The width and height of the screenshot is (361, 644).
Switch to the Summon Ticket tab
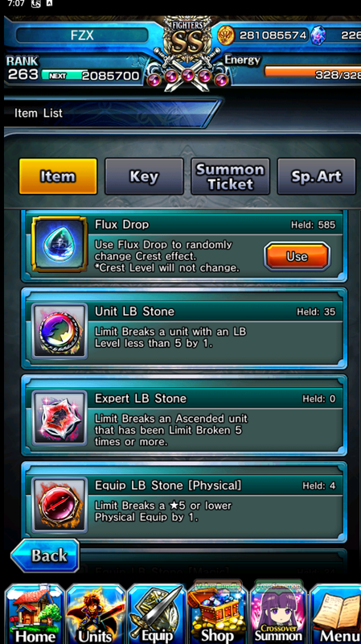pos(230,176)
